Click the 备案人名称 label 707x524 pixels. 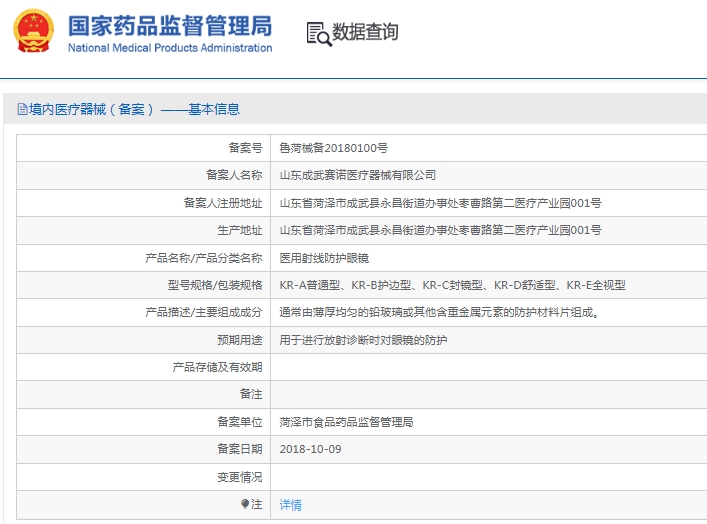(x=234, y=175)
